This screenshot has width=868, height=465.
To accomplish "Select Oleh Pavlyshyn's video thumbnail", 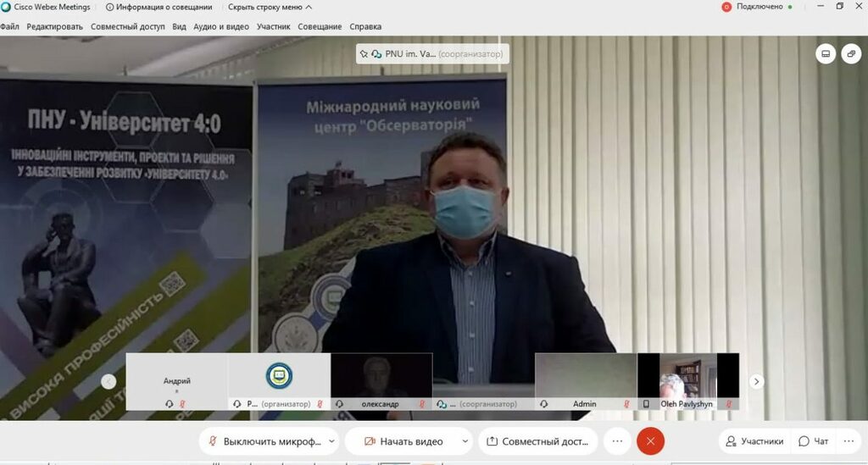I will coord(687,381).
